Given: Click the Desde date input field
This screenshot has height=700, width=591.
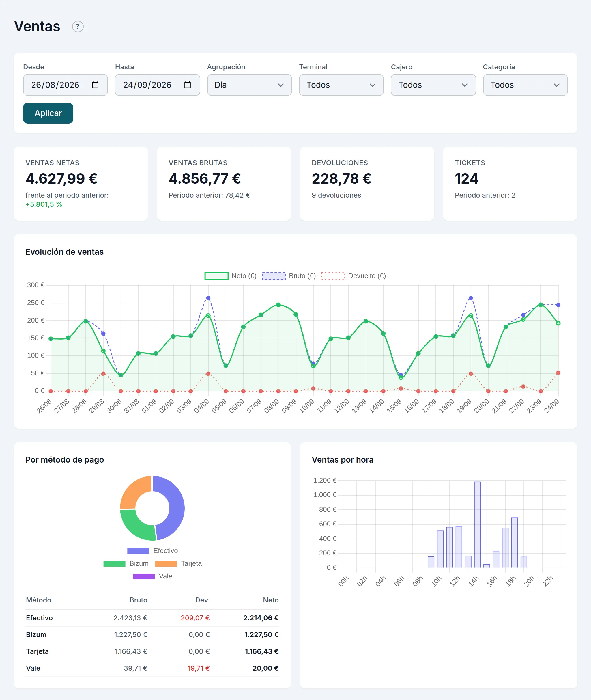Looking at the screenshot, I should pyautogui.click(x=65, y=85).
